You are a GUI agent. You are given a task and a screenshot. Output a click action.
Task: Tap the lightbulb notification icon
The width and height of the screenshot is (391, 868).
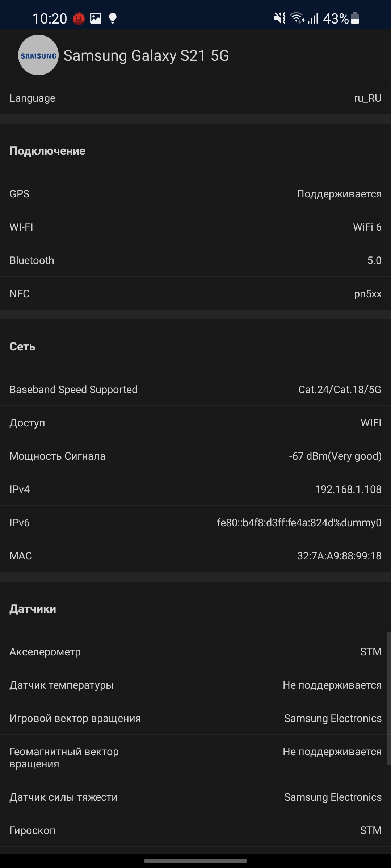pyautogui.click(x=113, y=18)
